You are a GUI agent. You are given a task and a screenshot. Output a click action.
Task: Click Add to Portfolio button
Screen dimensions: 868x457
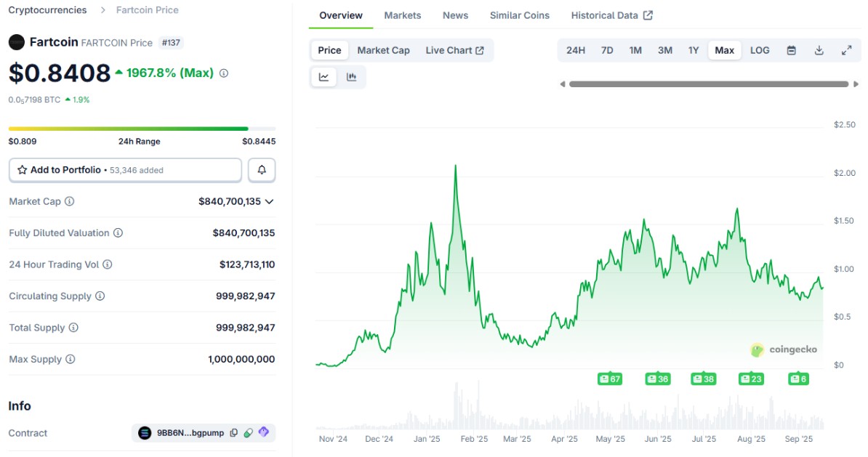point(125,170)
